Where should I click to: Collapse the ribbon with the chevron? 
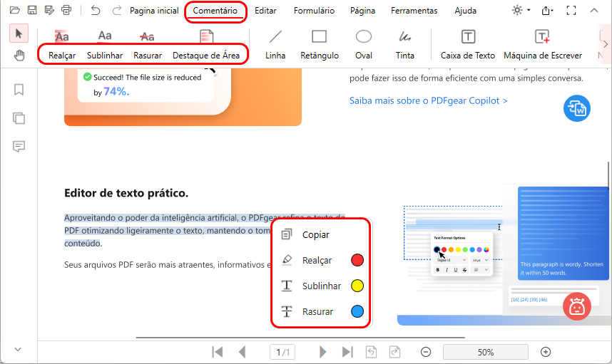[x=593, y=11]
